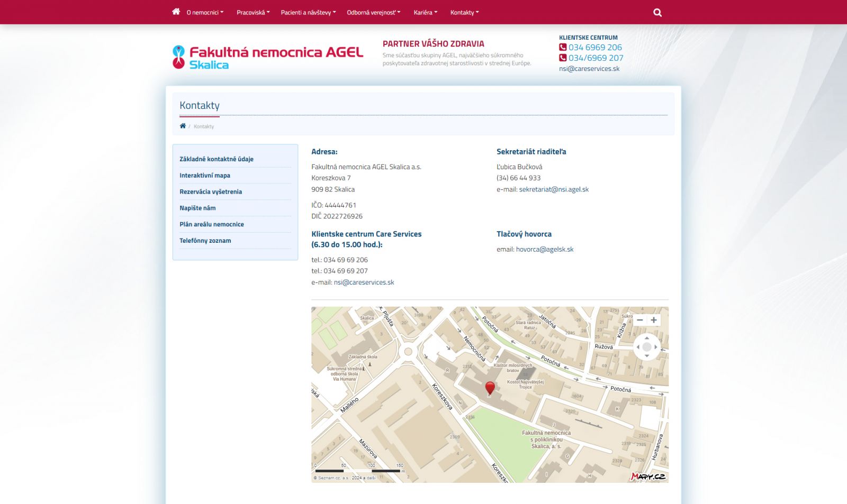Call phone number 034 6969 206 in header

tap(595, 48)
